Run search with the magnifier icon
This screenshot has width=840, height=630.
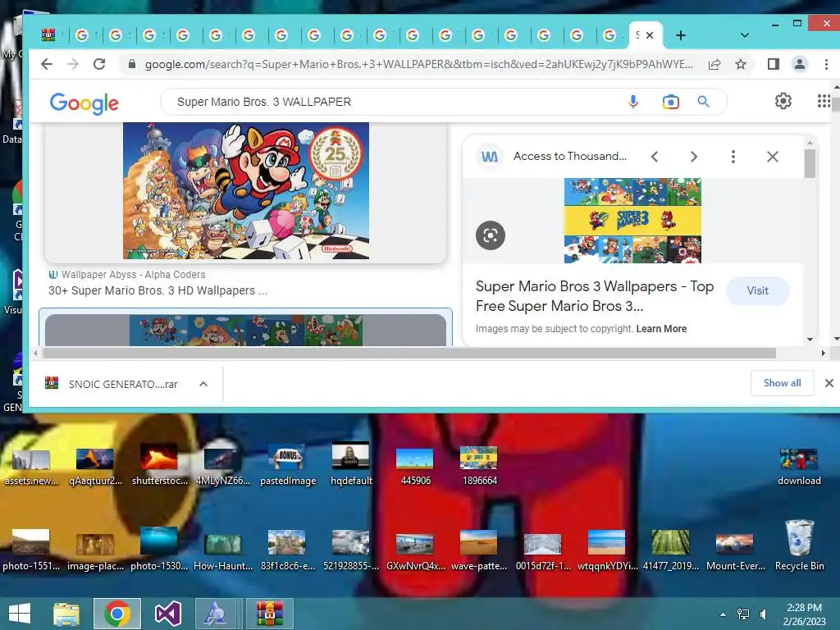coord(703,102)
